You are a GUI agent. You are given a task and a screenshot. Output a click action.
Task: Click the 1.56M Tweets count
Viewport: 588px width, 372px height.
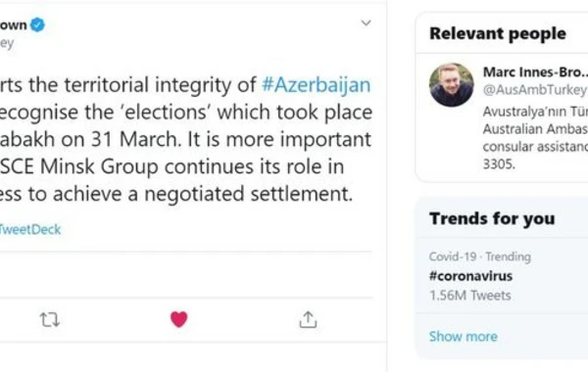click(x=470, y=296)
